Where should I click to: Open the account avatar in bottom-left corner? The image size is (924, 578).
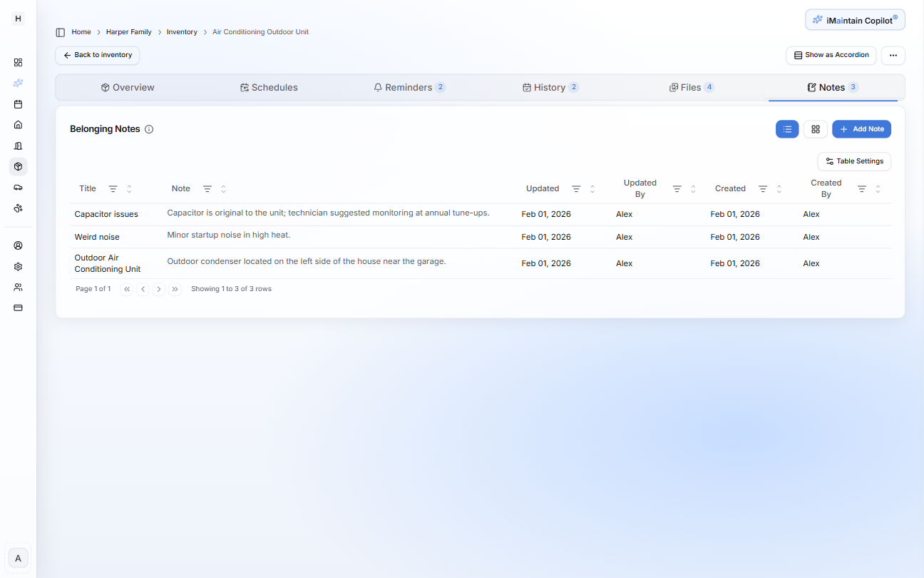pyautogui.click(x=18, y=557)
